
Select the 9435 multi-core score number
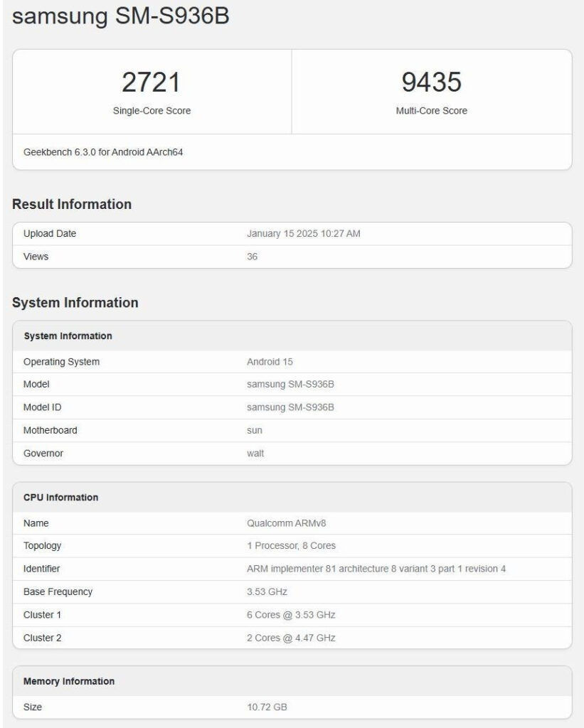click(432, 82)
